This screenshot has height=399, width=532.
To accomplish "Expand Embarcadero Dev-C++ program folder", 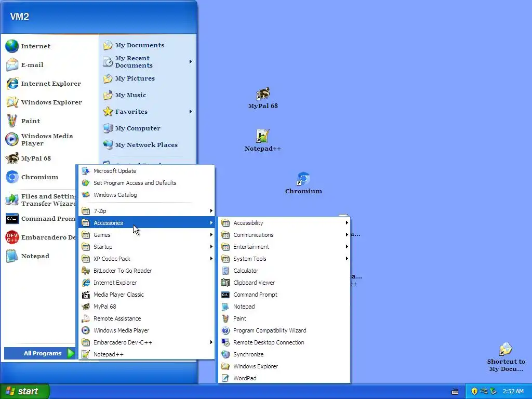I will coord(147,342).
